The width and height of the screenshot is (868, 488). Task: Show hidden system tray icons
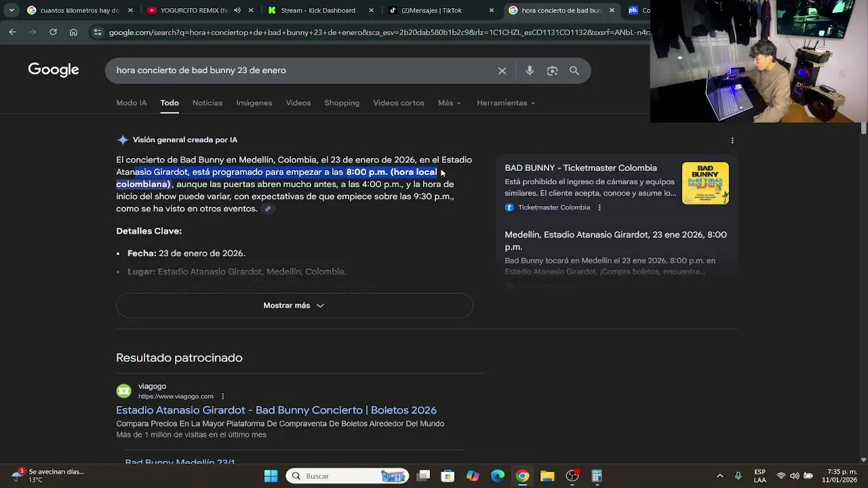point(720,476)
